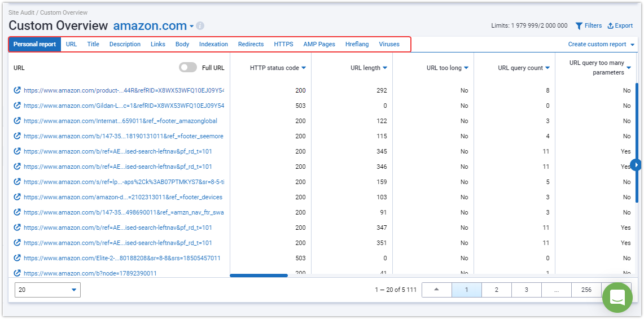The width and height of the screenshot is (644, 319).
Task: Open the footer_amazonglobal URL link
Action: (120, 121)
